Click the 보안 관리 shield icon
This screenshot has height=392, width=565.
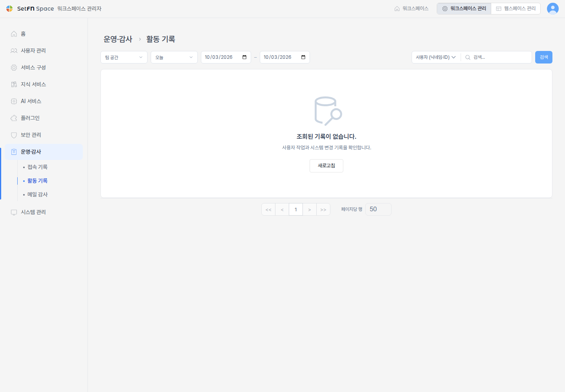(x=14, y=135)
